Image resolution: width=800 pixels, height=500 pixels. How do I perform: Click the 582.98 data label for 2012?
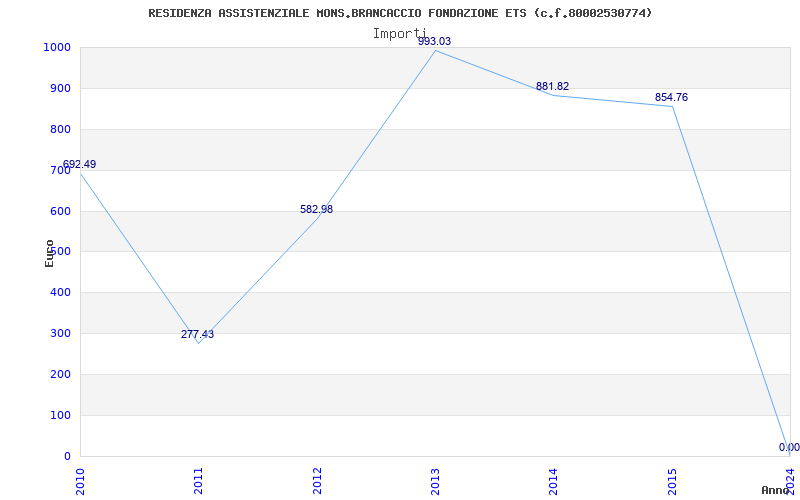(x=316, y=209)
